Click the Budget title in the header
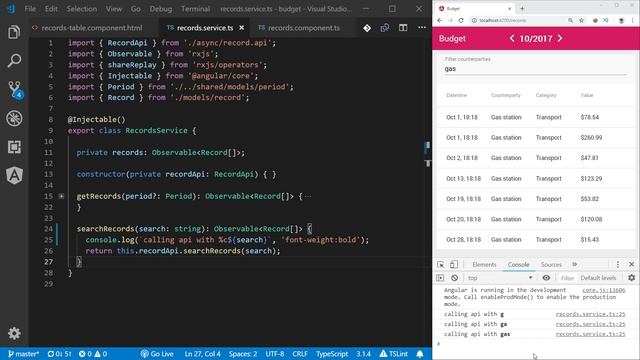640x360 pixels. (452, 38)
